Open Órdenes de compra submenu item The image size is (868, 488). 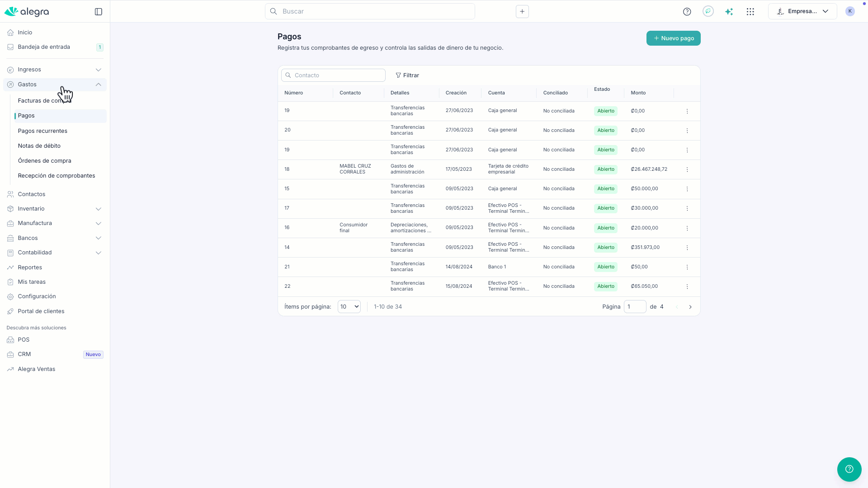(45, 161)
